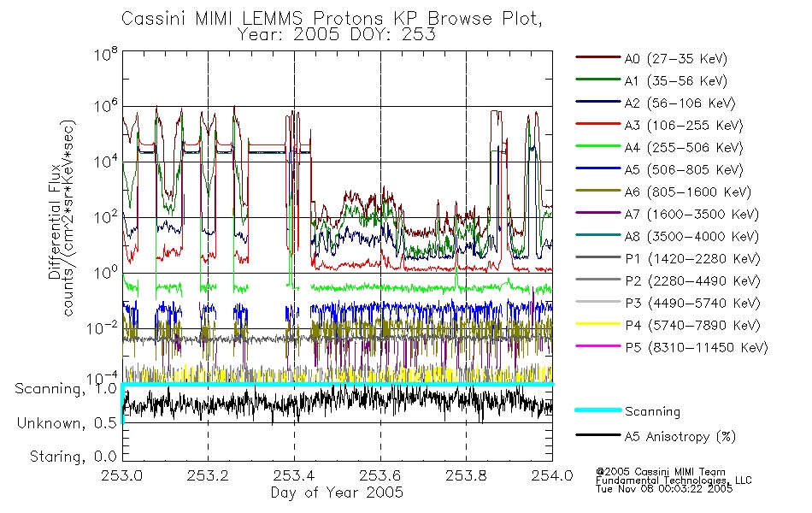The height and width of the screenshot is (513, 812).
Task: Click the Differential Flux y-axis title
Action: [x=55, y=221]
